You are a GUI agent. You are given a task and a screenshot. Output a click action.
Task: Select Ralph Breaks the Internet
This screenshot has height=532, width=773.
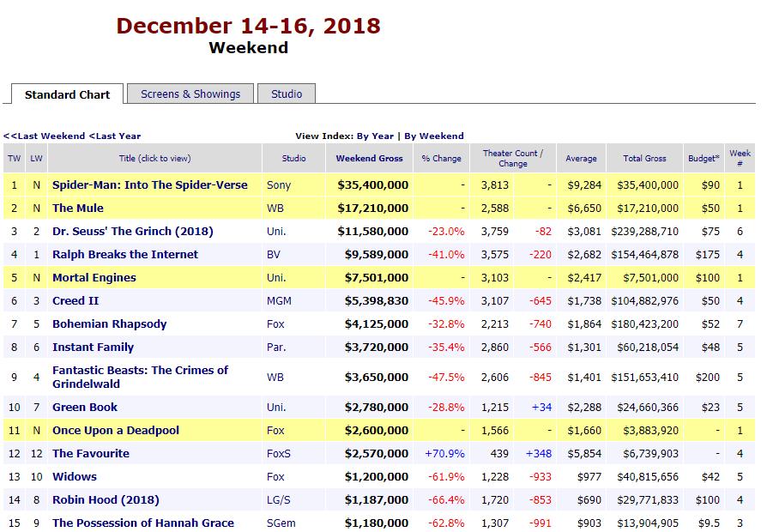click(124, 254)
